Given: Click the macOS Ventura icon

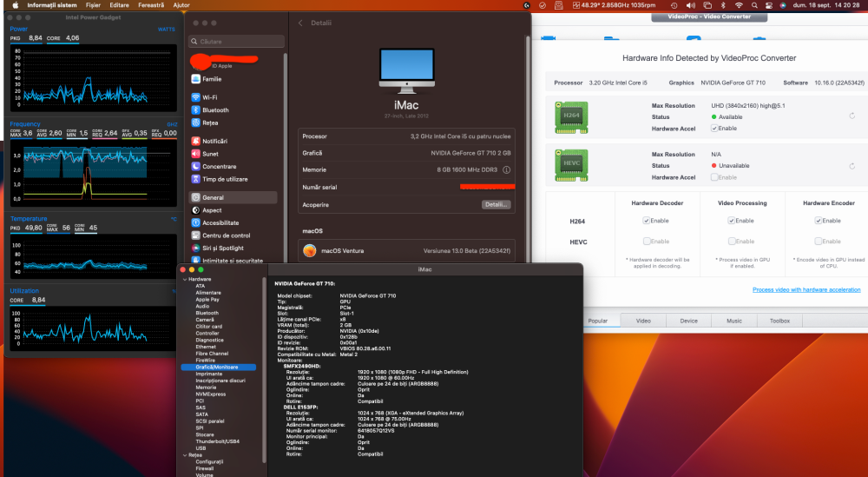Looking at the screenshot, I should [x=310, y=251].
